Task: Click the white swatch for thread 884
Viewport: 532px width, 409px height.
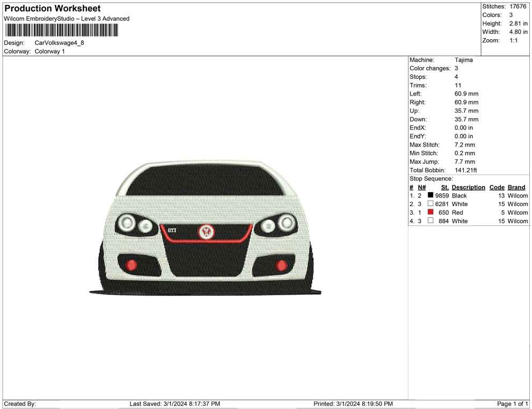Action: pos(430,221)
